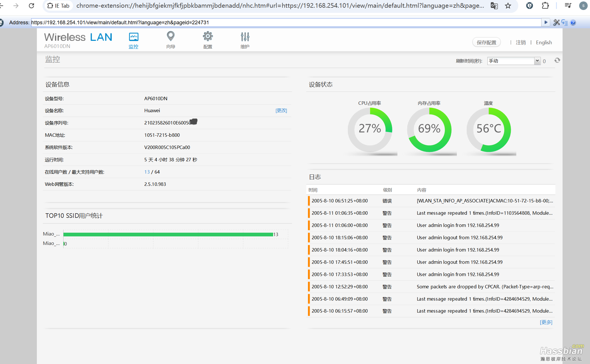Click the 内存占用率 69% gauge
This screenshot has height=364, width=590.
(x=429, y=130)
